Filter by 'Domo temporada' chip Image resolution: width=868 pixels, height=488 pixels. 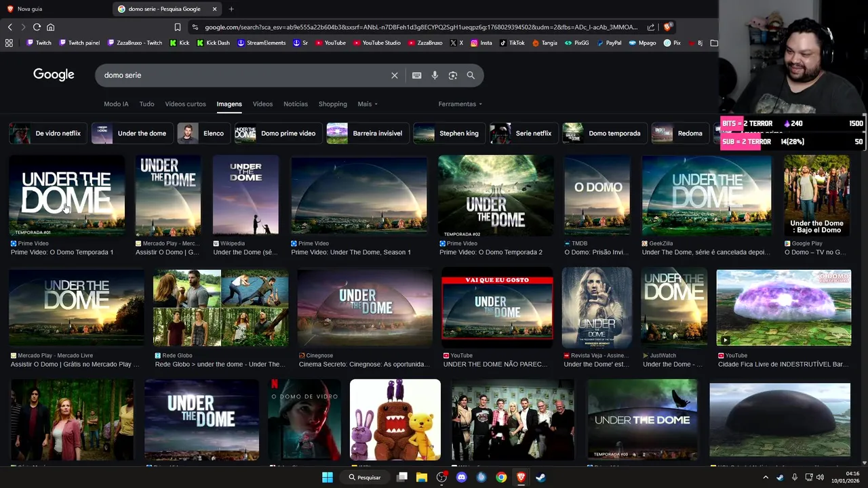point(604,134)
